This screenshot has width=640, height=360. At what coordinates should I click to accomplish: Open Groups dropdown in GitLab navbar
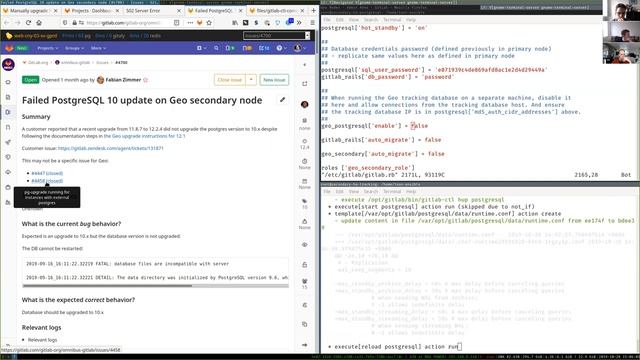tap(74, 48)
